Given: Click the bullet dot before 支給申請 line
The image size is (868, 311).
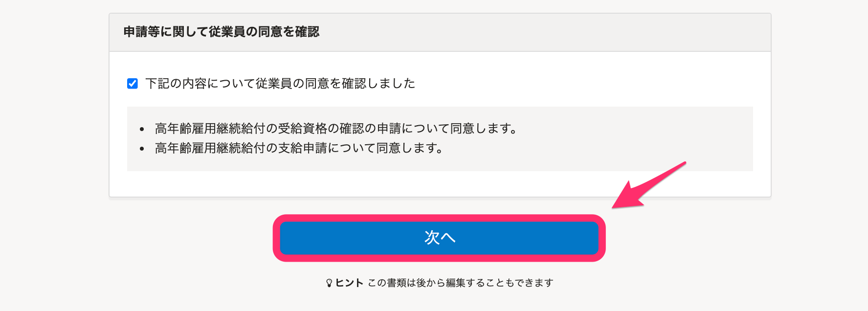Looking at the screenshot, I should click(x=142, y=149).
